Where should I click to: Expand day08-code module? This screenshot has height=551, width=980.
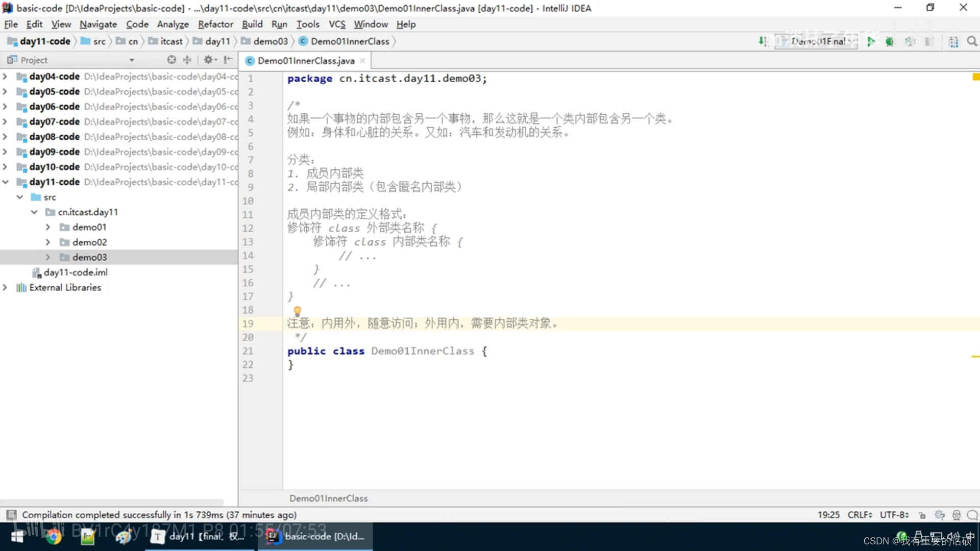point(5,137)
